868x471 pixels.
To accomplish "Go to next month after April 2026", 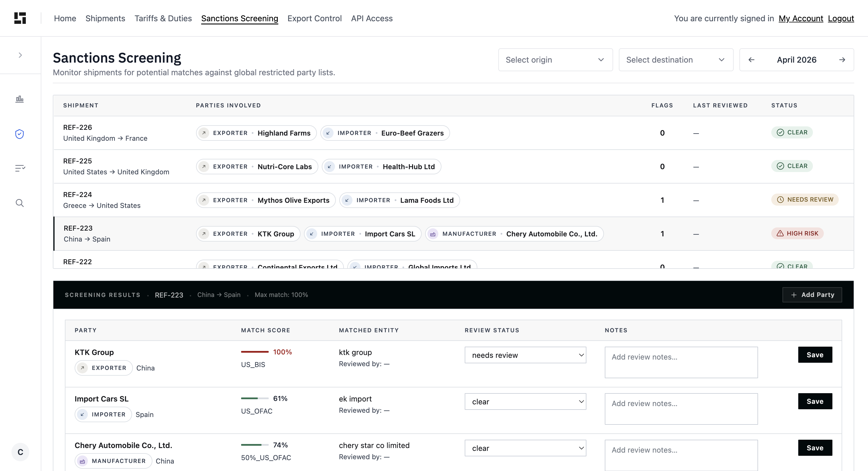I will pos(842,60).
